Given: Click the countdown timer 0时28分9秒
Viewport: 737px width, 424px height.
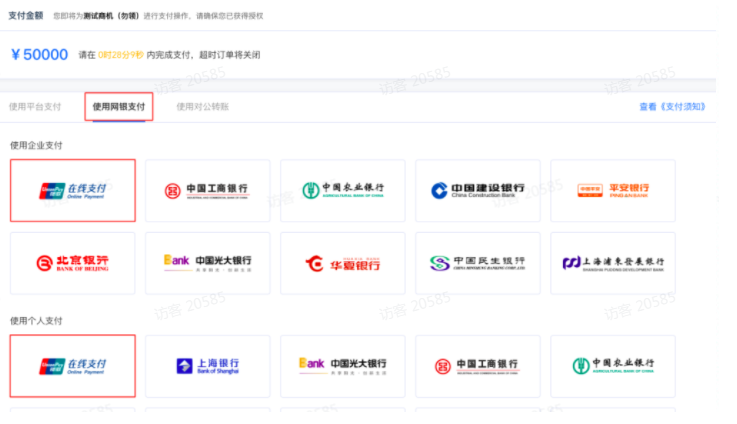Looking at the screenshot, I should 121,55.
